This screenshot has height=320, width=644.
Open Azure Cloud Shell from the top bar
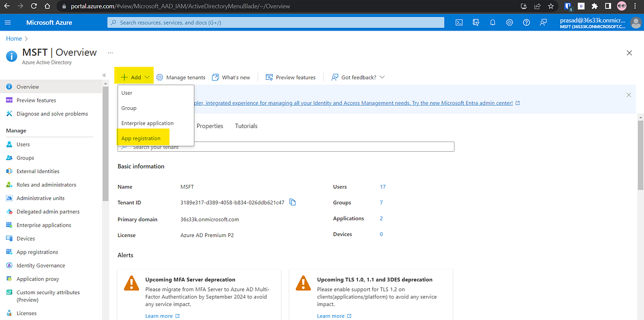coord(459,23)
